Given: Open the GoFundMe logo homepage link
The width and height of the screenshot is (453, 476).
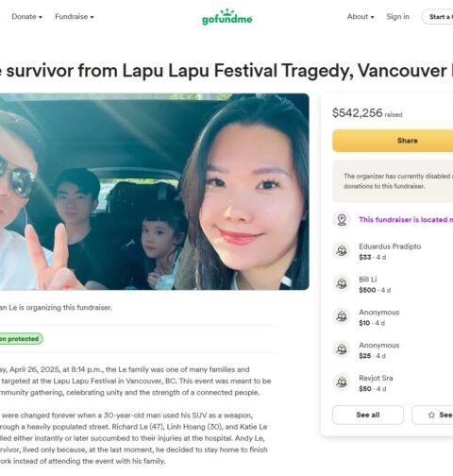Looking at the screenshot, I should point(226,17).
